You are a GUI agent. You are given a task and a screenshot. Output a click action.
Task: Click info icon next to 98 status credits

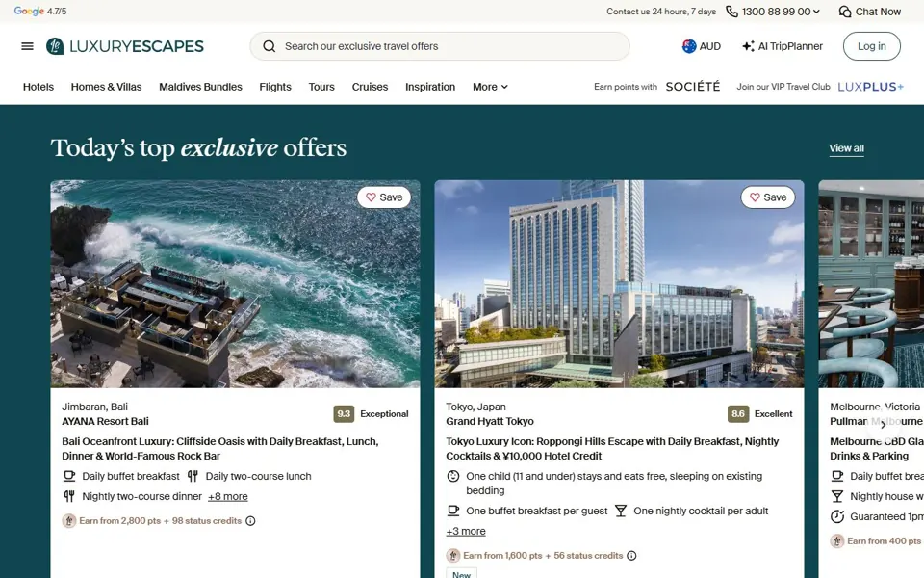click(250, 521)
